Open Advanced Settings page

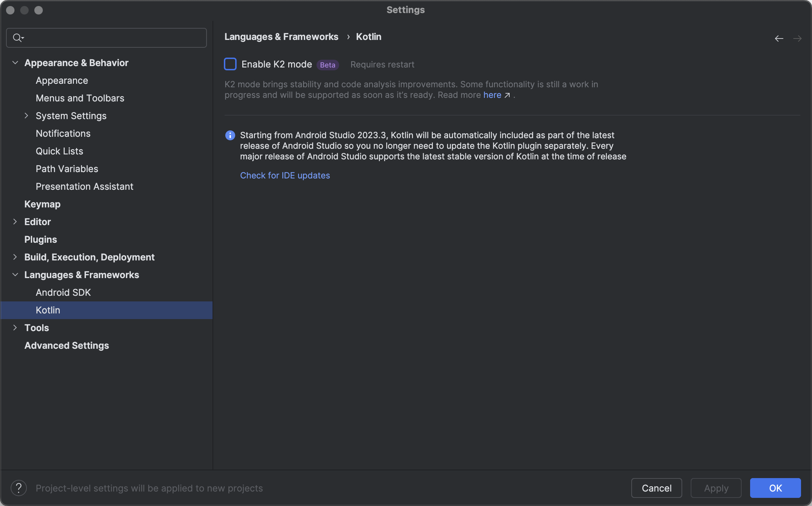pos(66,346)
